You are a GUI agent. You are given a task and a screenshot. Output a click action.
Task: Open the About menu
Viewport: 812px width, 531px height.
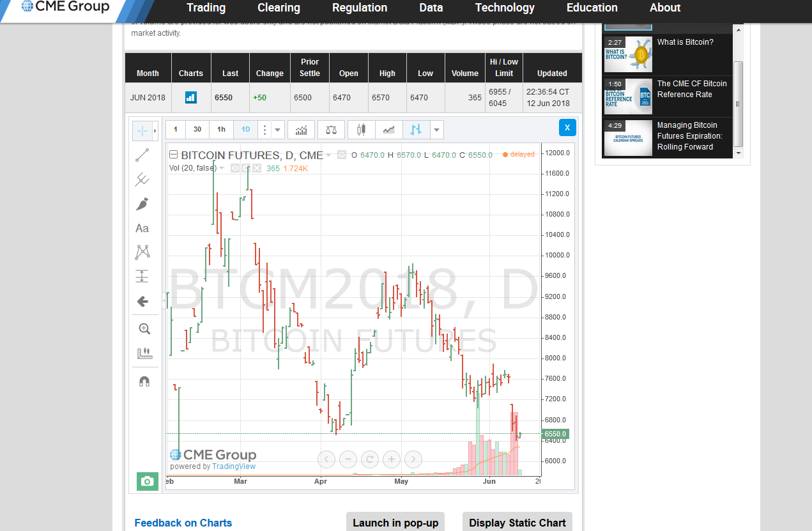[x=665, y=8]
